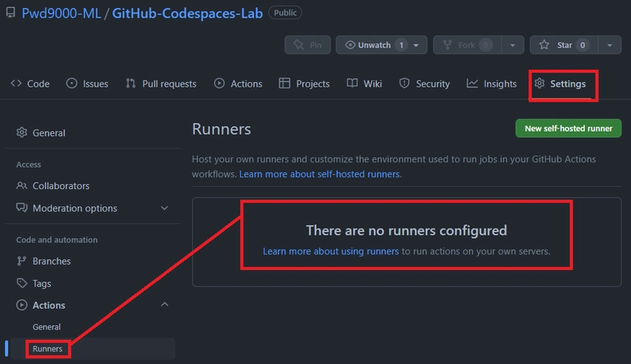Click the Settings gear tab
Screen dimensions: 631x364
(x=560, y=84)
